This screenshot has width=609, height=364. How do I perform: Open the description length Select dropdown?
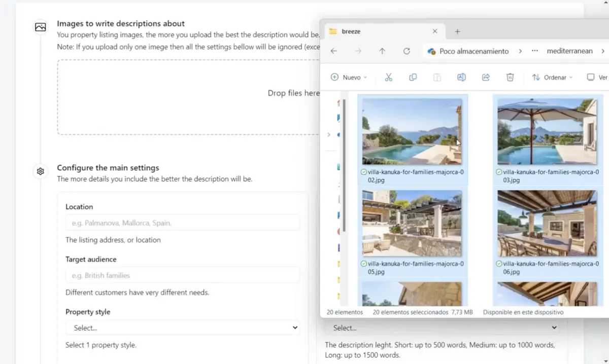click(442, 328)
